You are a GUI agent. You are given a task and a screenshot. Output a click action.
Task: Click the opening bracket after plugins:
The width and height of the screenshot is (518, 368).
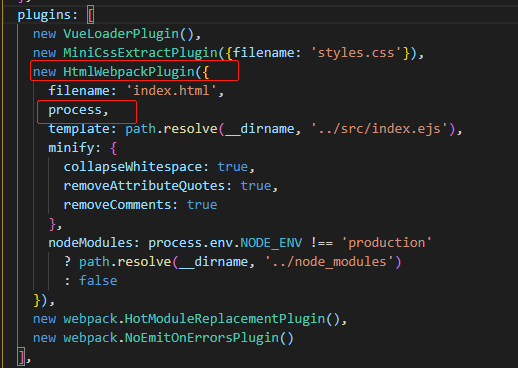click(91, 15)
